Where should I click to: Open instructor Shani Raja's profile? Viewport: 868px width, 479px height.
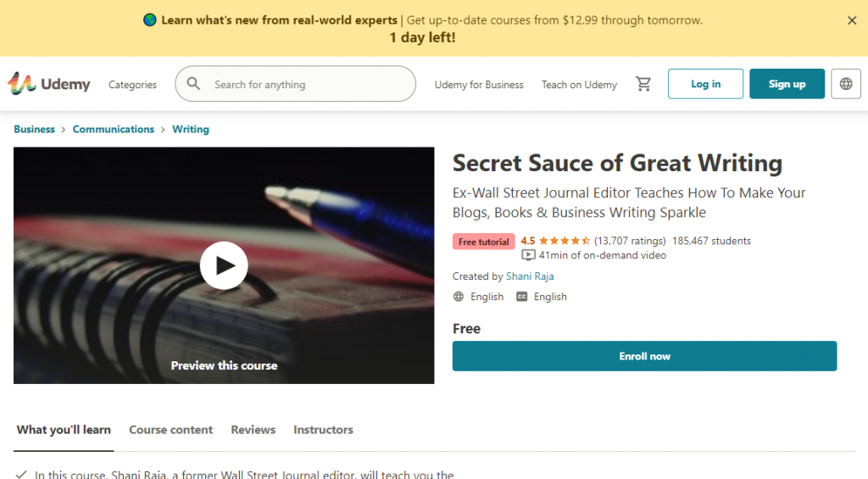click(x=530, y=276)
